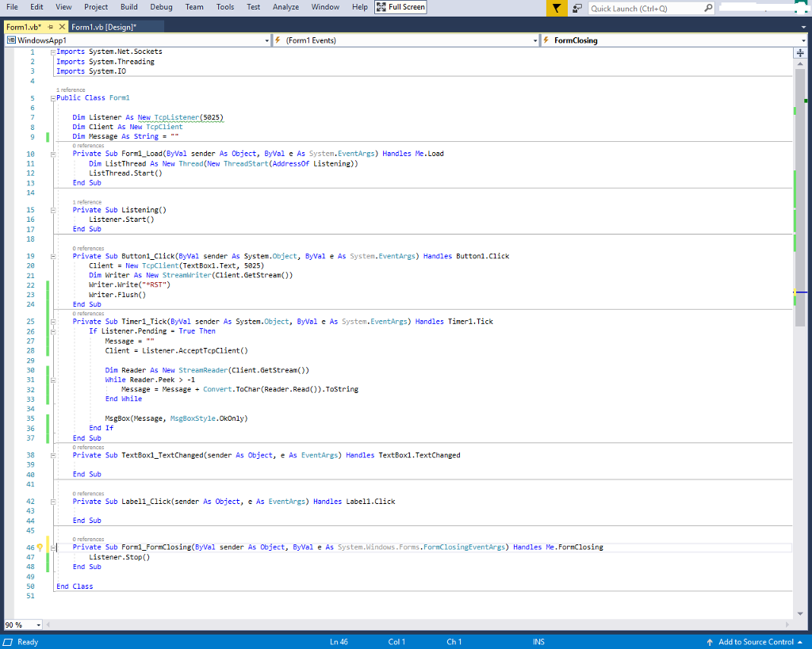Collapse the Timer1_Tick sub outline
This screenshot has width=812, height=649.
(53, 322)
